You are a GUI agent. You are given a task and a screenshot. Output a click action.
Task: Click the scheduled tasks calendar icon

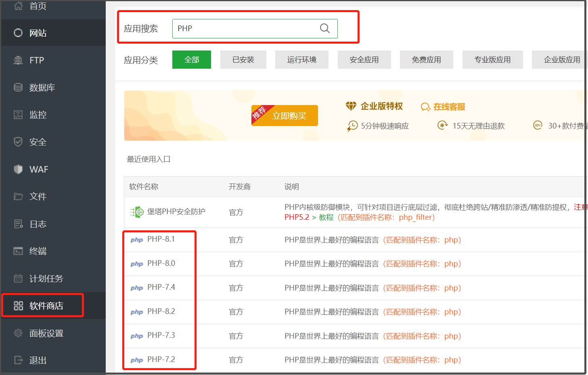[x=18, y=278]
